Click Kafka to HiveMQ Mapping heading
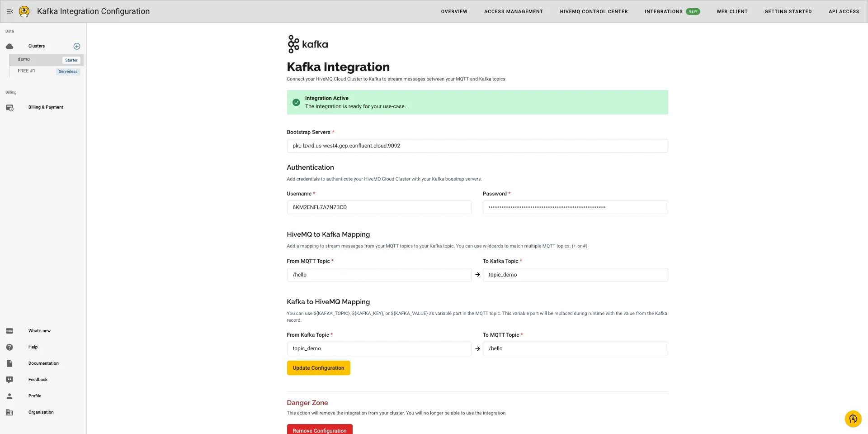This screenshot has width=868, height=434. tap(328, 302)
